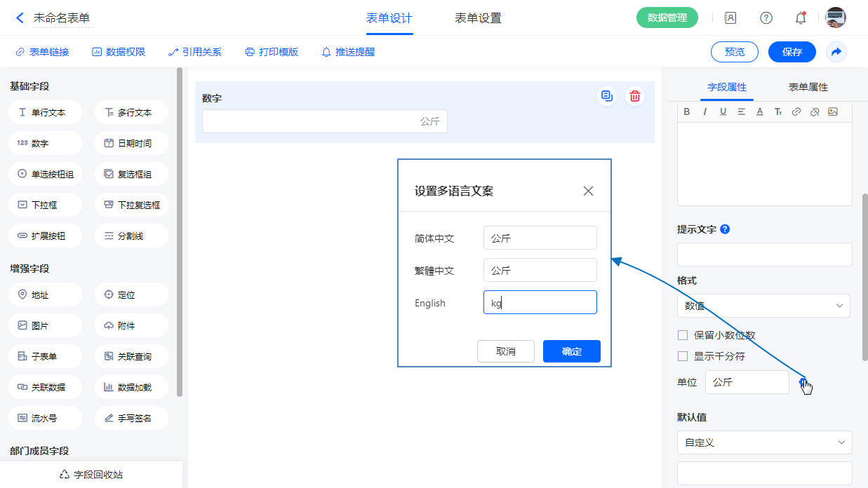Insert image via description editor toolbar
This screenshot has height=488, width=868.
click(833, 112)
